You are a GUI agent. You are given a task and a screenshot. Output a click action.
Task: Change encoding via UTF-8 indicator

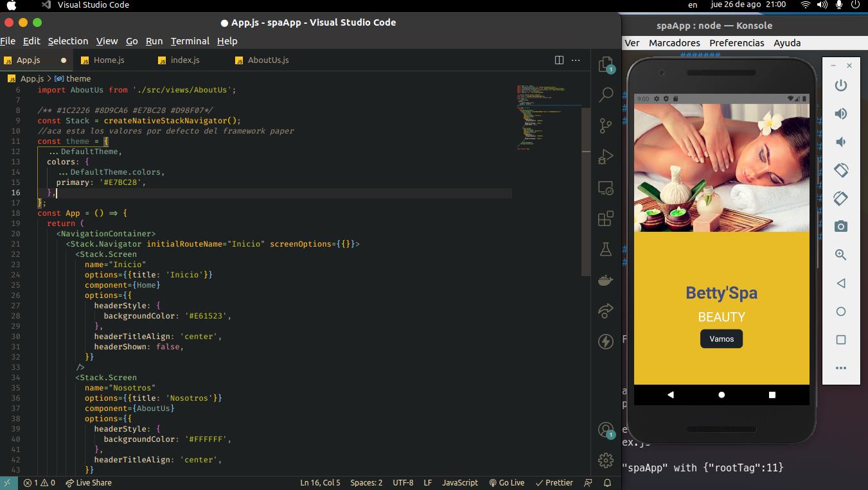403,482
